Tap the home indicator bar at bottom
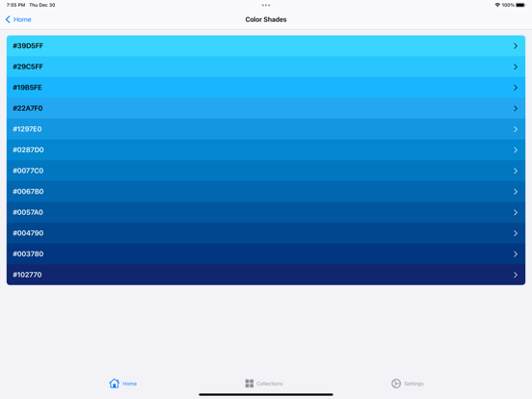The width and height of the screenshot is (532, 399). tap(266, 394)
